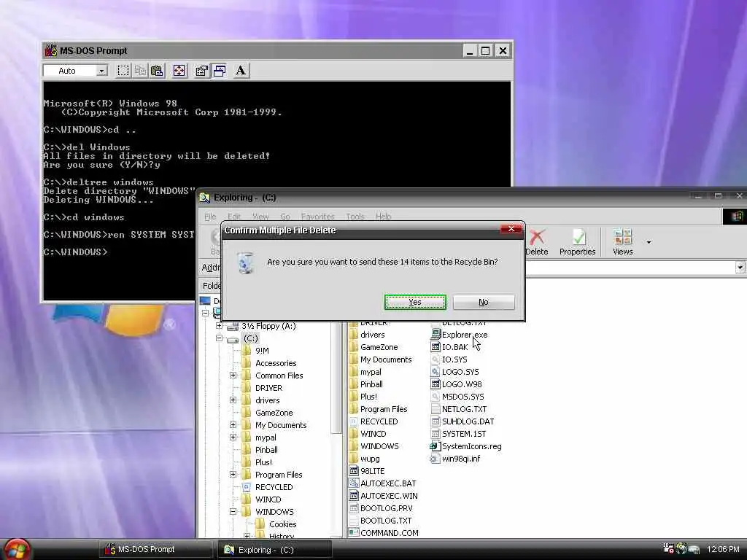The width and height of the screenshot is (747, 560).
Task: Select Cookies folder under WINDOWS
Action: pos(282,524)
